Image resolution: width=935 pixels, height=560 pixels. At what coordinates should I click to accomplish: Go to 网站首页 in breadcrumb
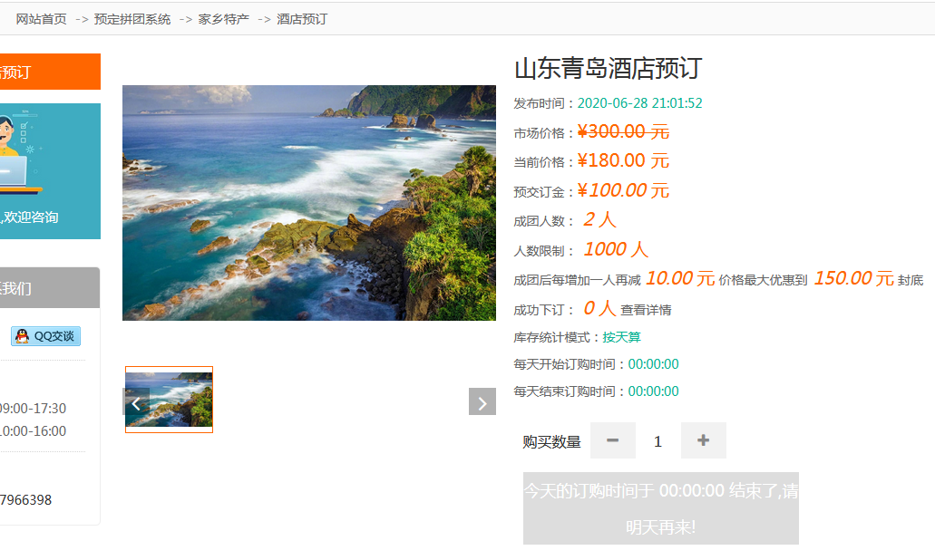pyautogui.click(x=41, y=19)
